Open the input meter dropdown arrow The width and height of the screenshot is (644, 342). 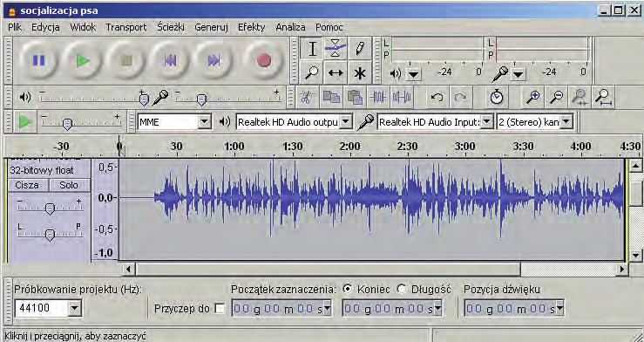(x=518, y=74)
